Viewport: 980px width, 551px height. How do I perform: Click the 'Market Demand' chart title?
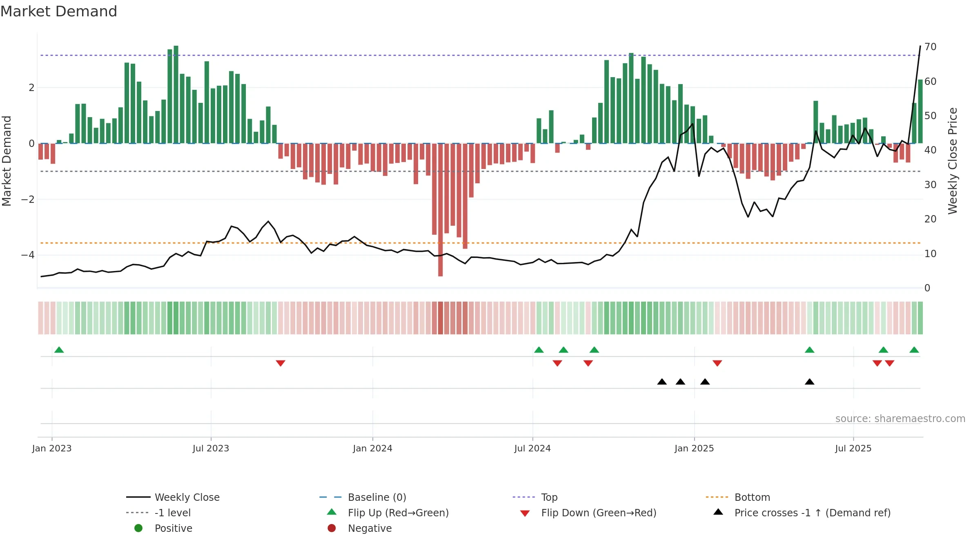click(58, 11)
